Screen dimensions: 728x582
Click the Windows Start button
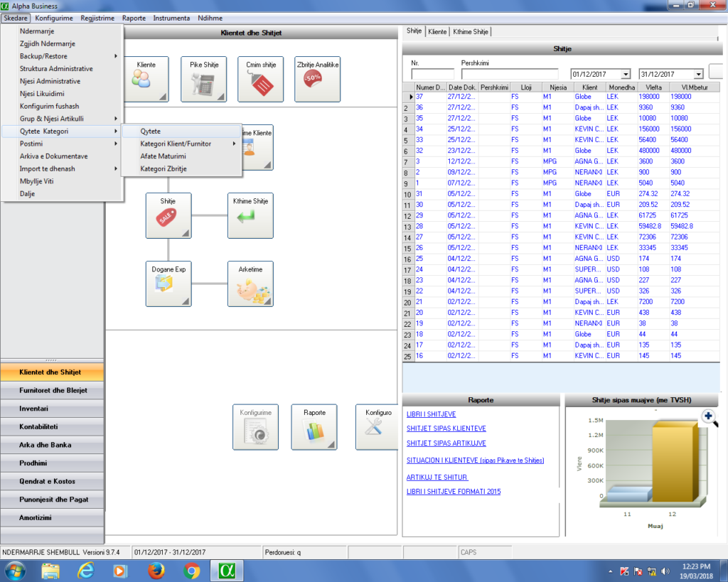click(14, 571)
